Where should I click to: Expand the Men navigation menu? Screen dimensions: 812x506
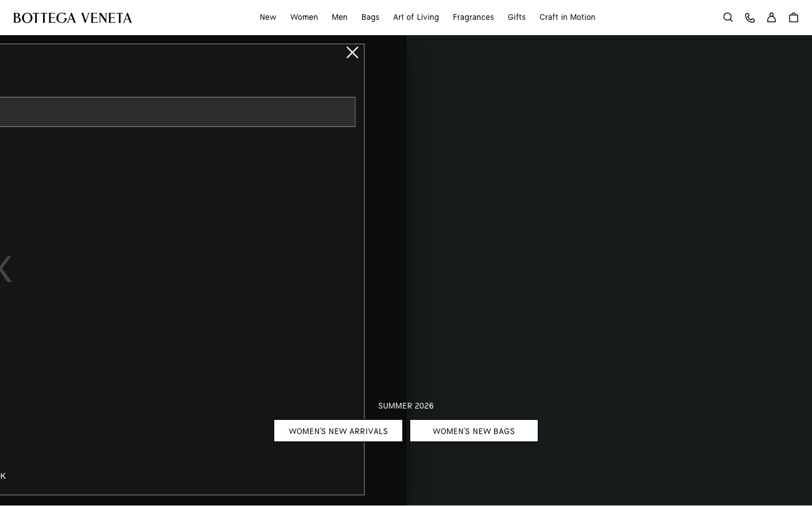[x=339, y=18]
